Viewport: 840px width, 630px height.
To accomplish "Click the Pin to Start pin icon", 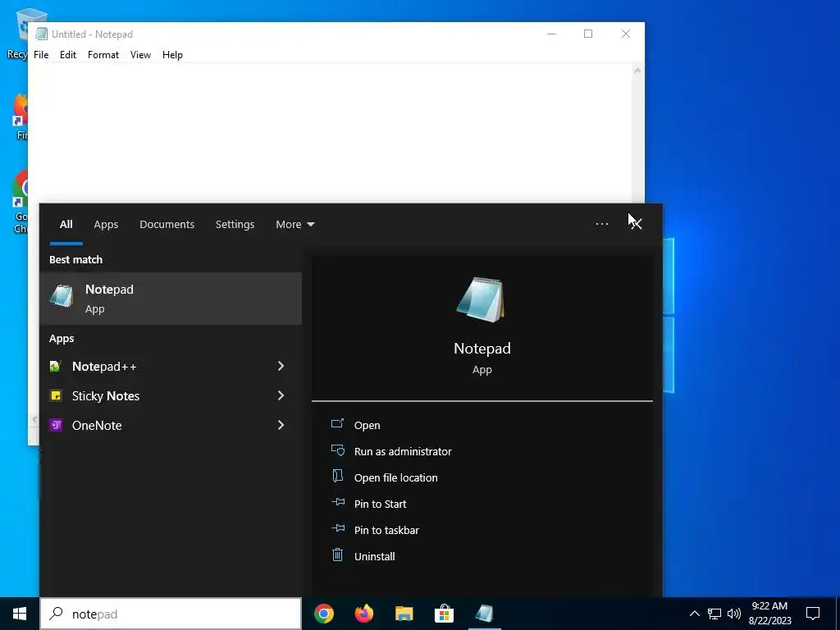I will 337,503.
